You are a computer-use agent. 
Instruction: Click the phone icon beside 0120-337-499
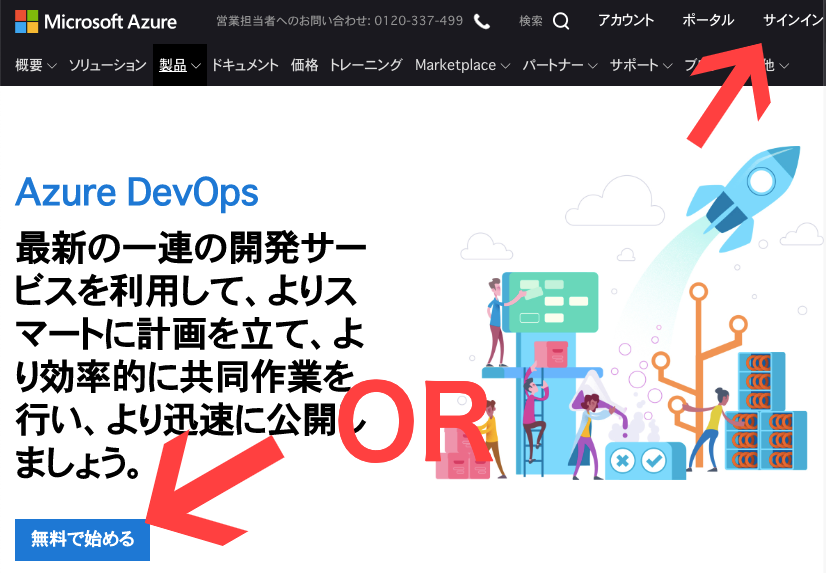pyautogui.click(x=481, y=22)
